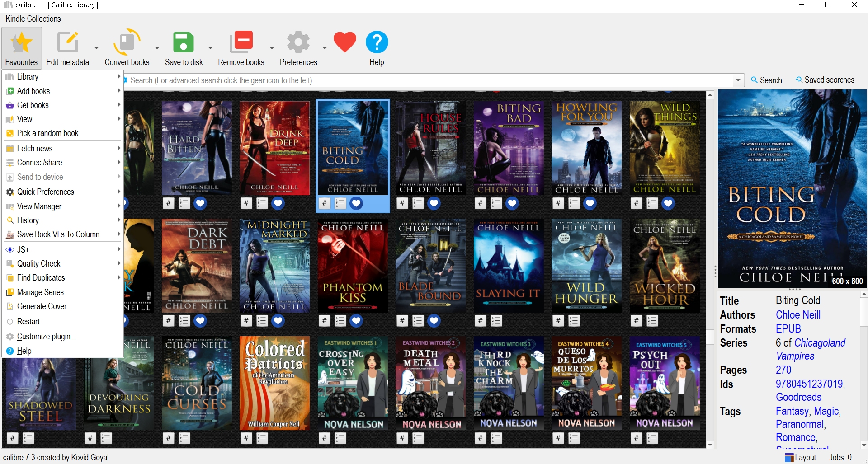Click the hash icon under Wild Hunger
Screen dimensions: 868x464
558,321
